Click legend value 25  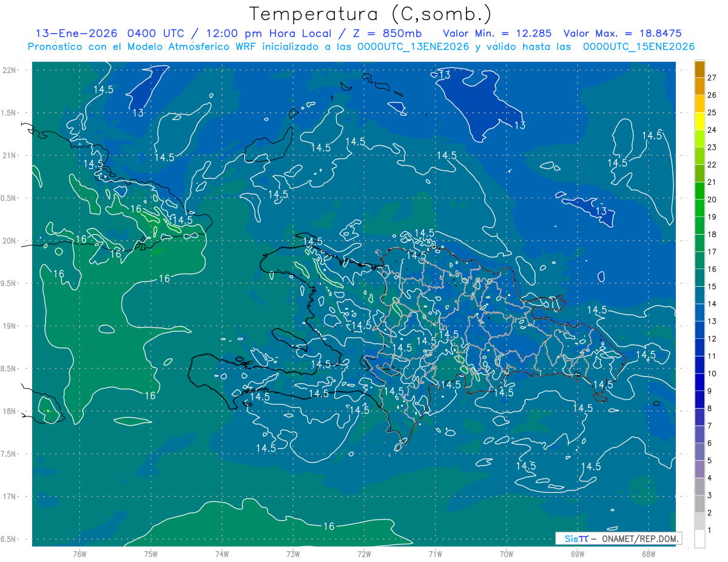(712, 113)
